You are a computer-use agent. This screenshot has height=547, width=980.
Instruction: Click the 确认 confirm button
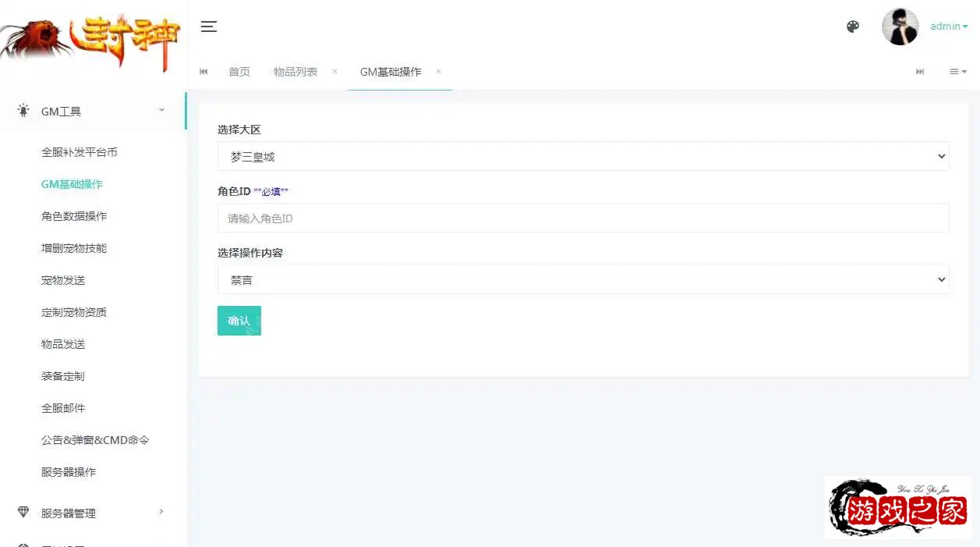pyautogui.click(x=239, y=320)
